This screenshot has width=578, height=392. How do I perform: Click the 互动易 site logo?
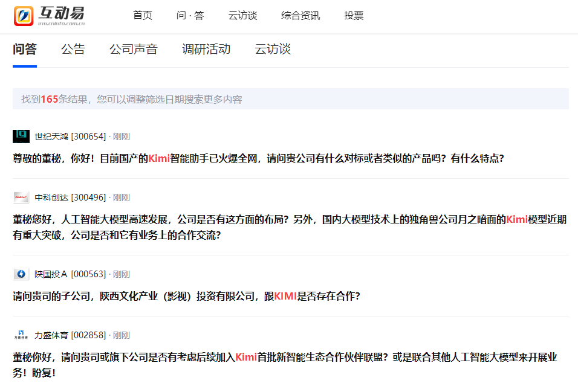click(49, 16)
